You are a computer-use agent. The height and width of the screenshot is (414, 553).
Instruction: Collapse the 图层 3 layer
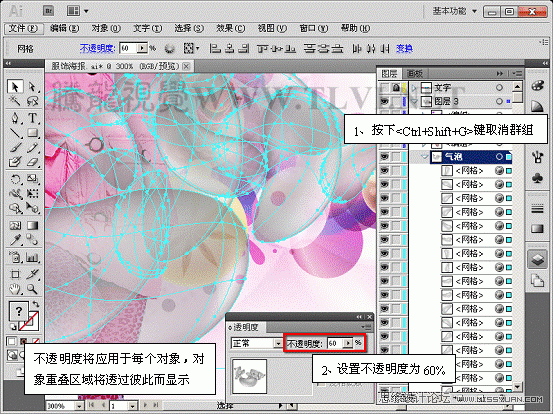pos(414,102)
